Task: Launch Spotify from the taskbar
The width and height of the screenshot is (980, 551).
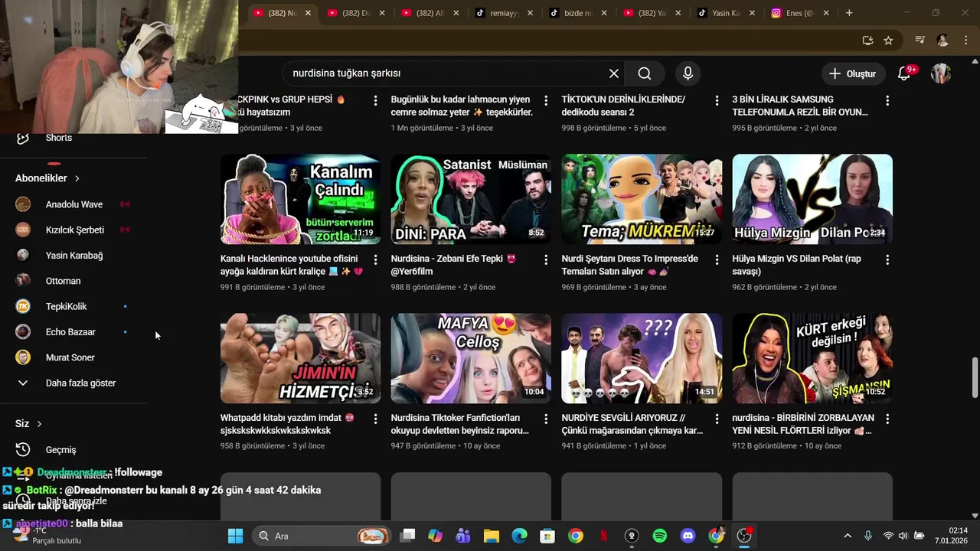Action: 660,536
